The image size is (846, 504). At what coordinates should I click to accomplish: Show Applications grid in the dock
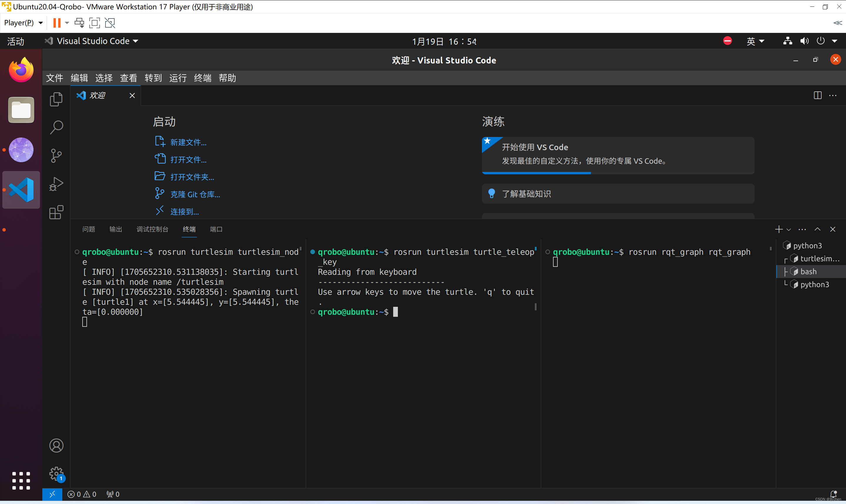[x=21, y=480]
